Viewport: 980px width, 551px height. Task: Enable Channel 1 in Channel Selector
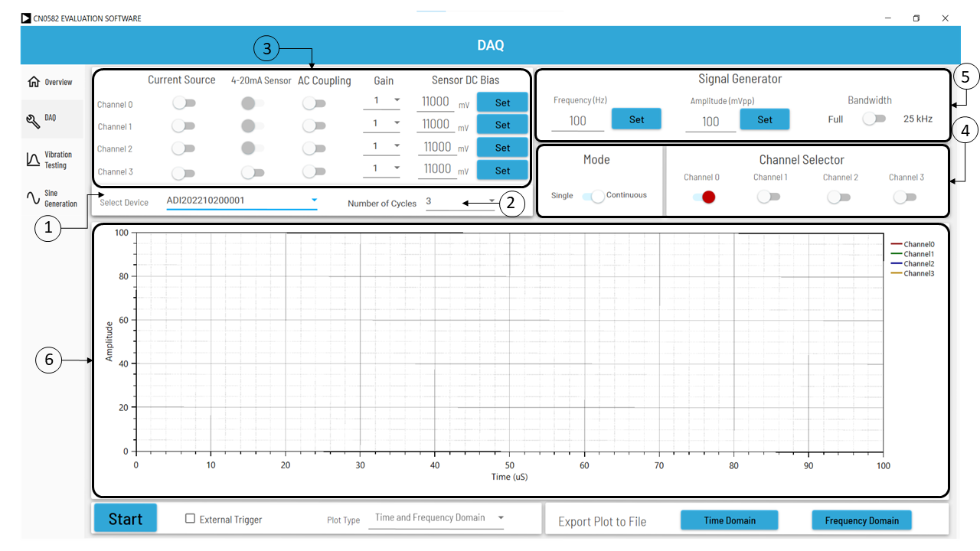coord(769,197)
